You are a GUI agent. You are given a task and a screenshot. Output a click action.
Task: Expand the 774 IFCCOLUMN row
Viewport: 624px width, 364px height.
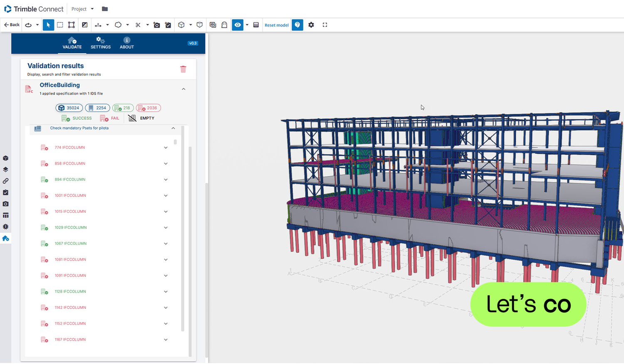coord(166,148)
